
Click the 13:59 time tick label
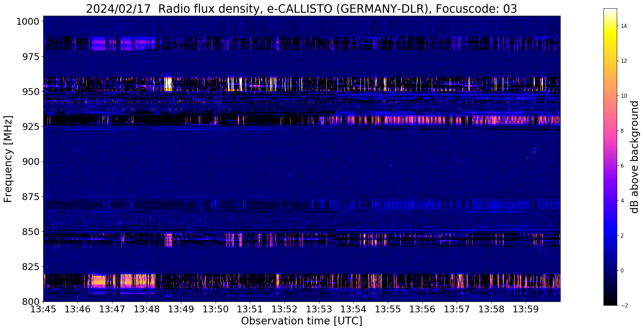[x=526, y=309]
